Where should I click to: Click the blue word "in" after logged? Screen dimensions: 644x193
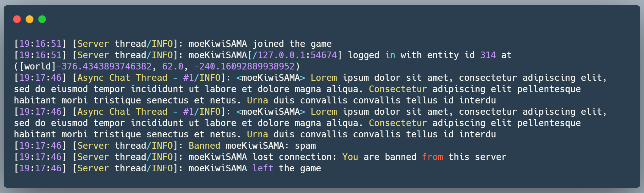pyautogui.click(x=390, y=55)
